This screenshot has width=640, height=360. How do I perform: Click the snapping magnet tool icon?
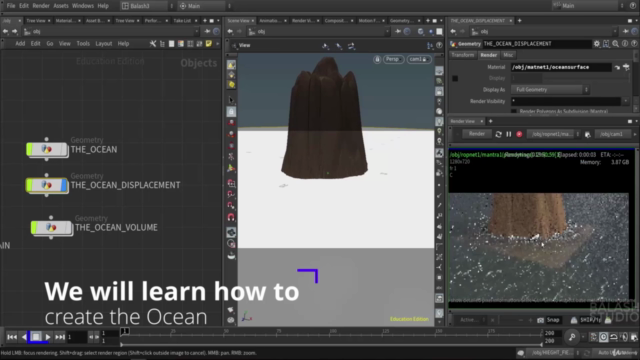pyautogui.click(x=231, y=217)
